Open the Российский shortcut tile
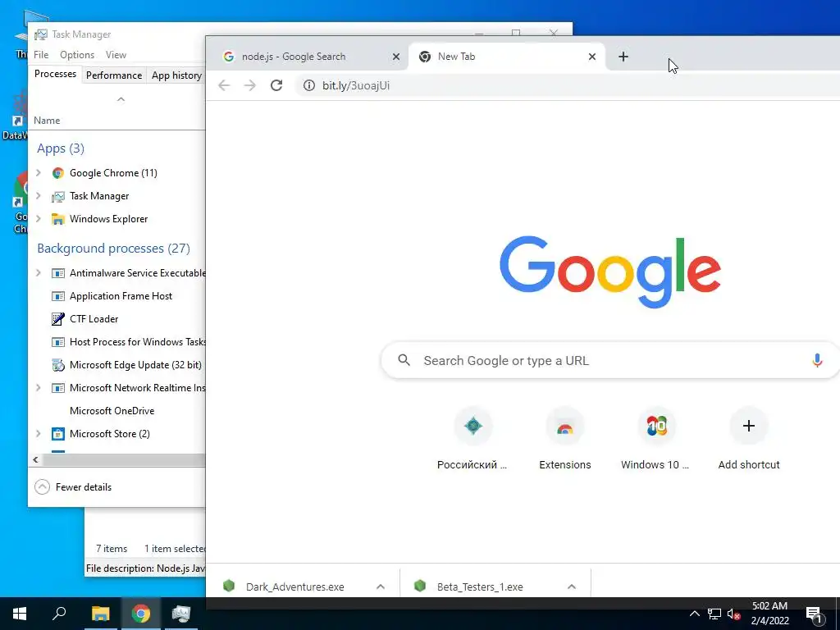The image size is (840, 630). click(472, 426)
